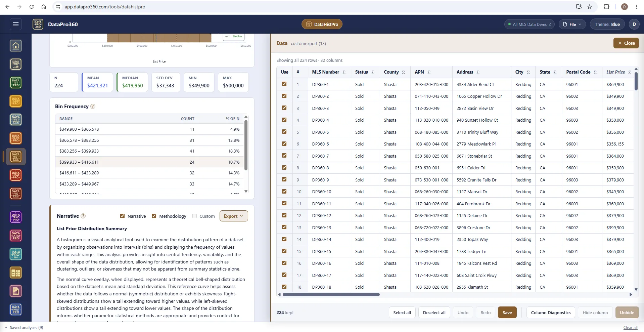Click the Bin Frequency table scrollbar
644x332 pixels.
pos(246,145)
